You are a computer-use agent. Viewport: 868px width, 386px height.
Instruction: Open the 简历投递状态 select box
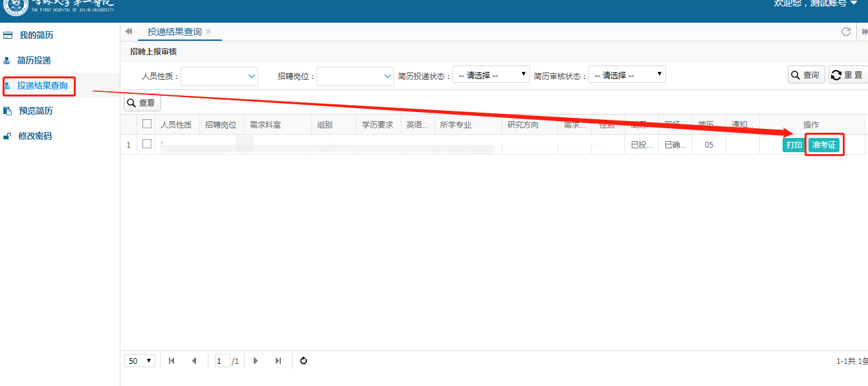491,74
